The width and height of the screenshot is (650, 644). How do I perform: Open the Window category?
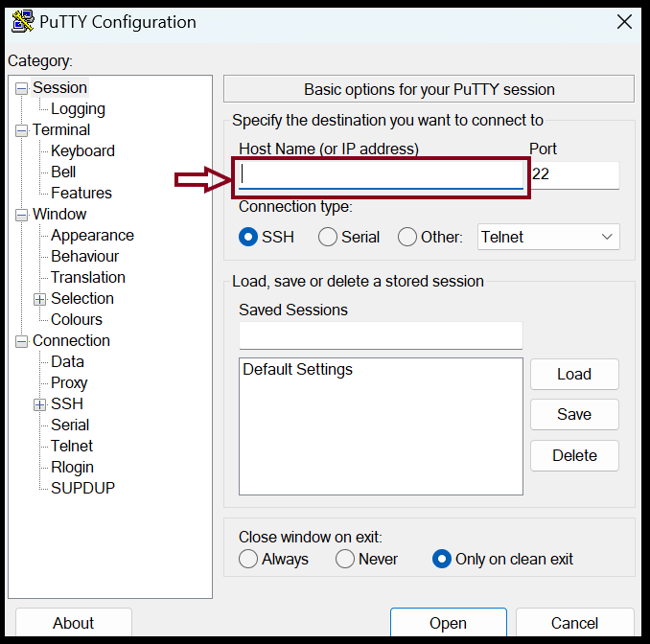59,215
